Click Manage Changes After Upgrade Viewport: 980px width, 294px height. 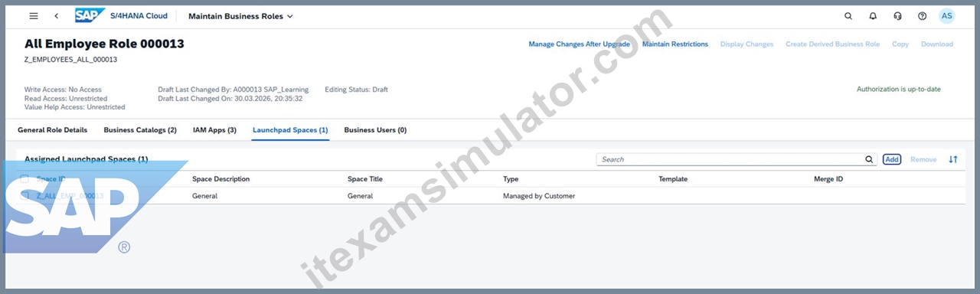pyautogui.click(x=579, y=44)
